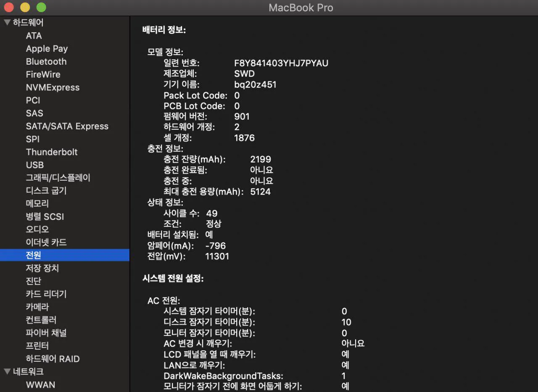Select 병렬 SCSI in the sidebar
The height and width of the screenshot is (392, 538).
45,217
